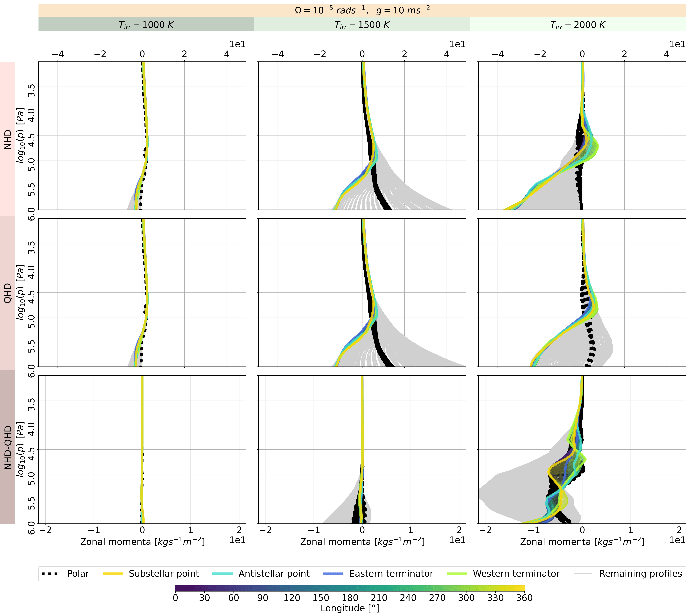This screenshot has width=700, height=616.
Task: Click the colorbar tick label 150
Action: 321,598
